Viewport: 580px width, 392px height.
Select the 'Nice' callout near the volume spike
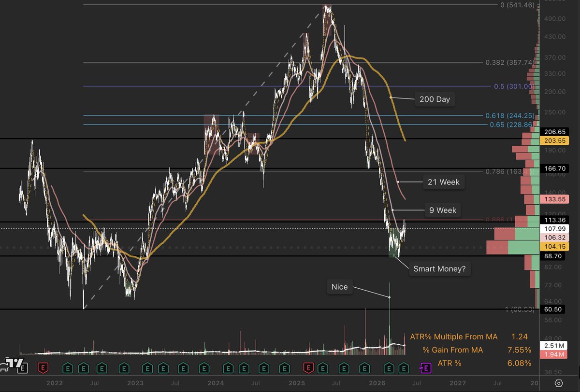pos(339,288)
